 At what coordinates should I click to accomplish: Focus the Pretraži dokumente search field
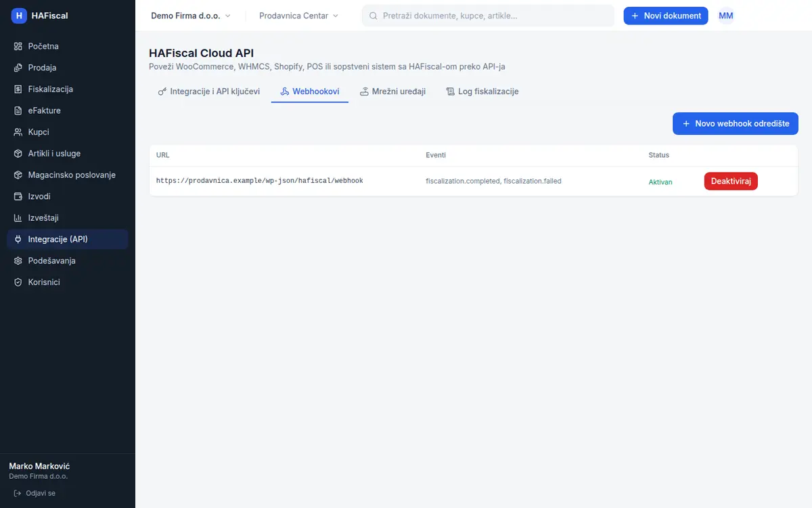[x=488, y=16]
